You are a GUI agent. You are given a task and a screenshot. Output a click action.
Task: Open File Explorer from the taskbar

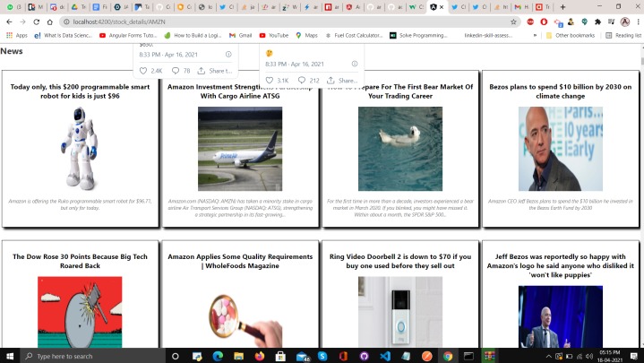(x=238, y=356)
